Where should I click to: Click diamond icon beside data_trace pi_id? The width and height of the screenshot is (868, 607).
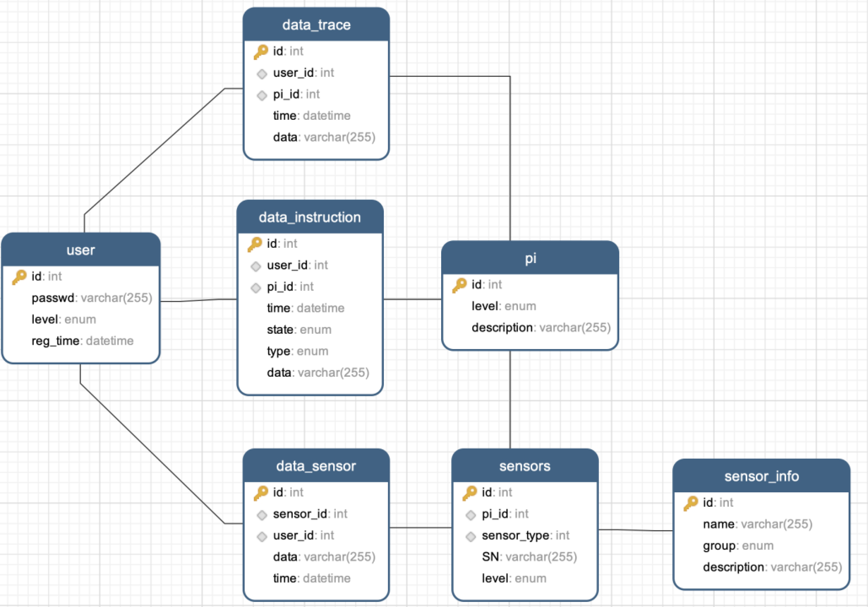262,95
